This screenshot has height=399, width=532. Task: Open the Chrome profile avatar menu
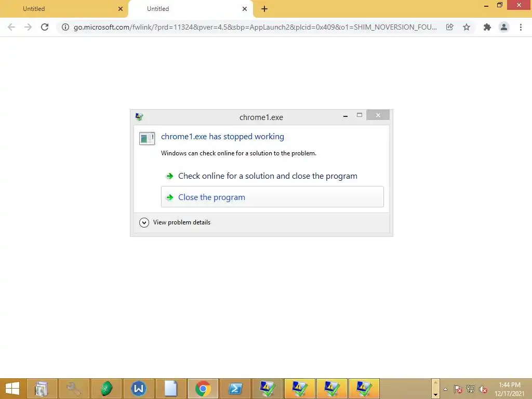pos(504,27)
